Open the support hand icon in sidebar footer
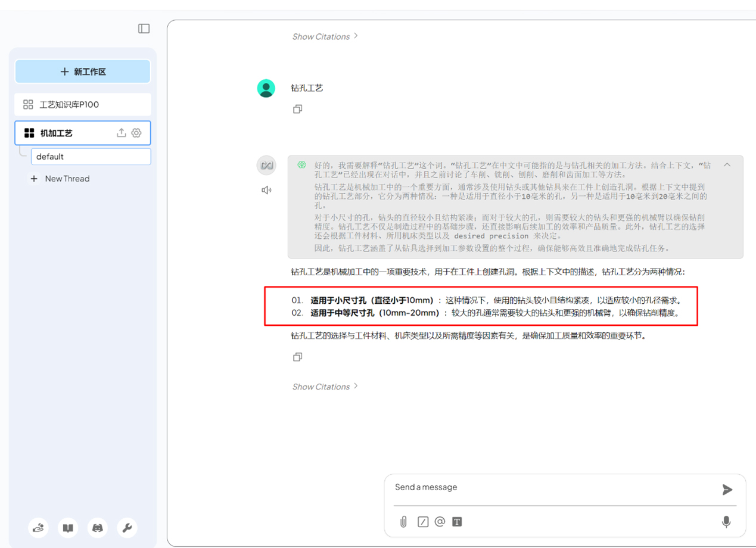The height and width of the screenshot is (548, 756). 39,528
